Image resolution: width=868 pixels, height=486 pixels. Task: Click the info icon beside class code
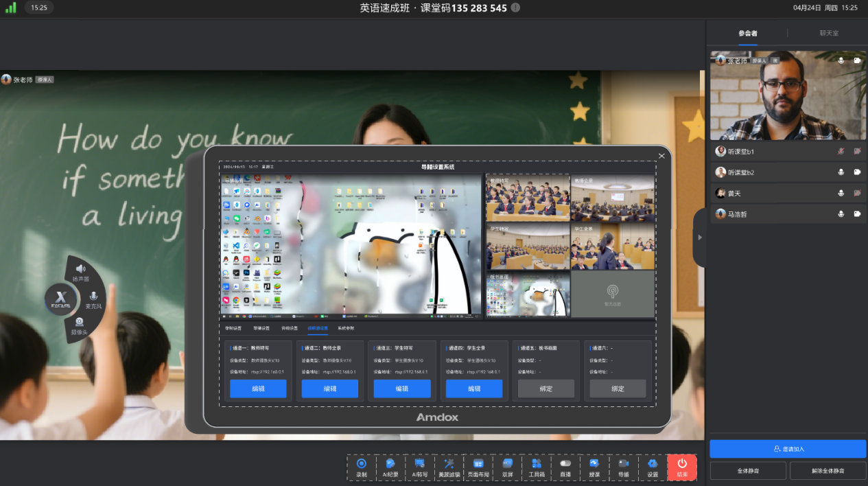coord(515,8)
